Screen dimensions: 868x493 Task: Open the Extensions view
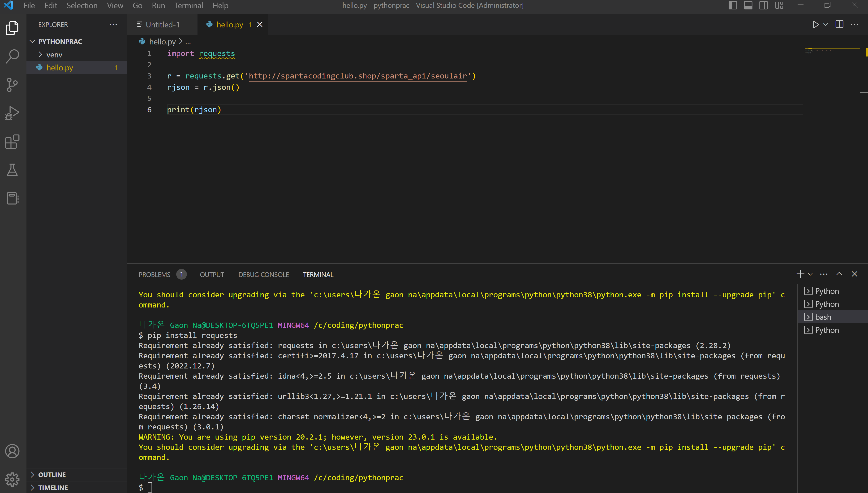12,142
